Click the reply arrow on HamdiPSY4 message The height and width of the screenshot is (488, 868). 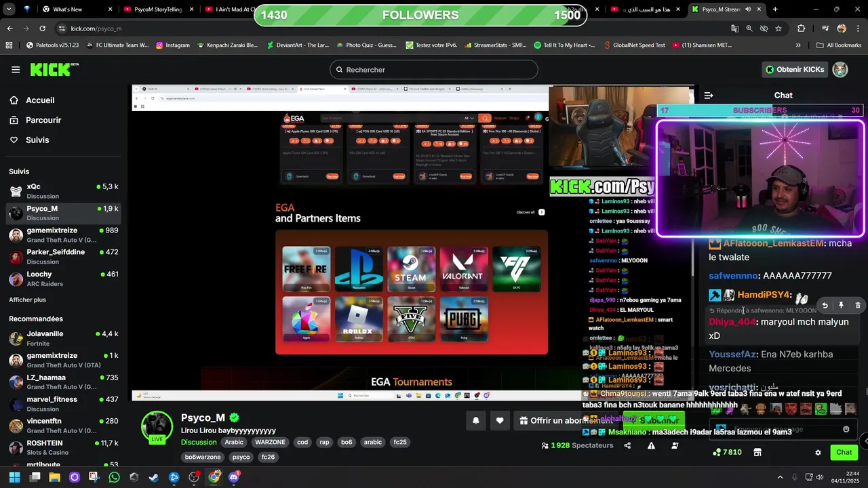coord(825,306)
